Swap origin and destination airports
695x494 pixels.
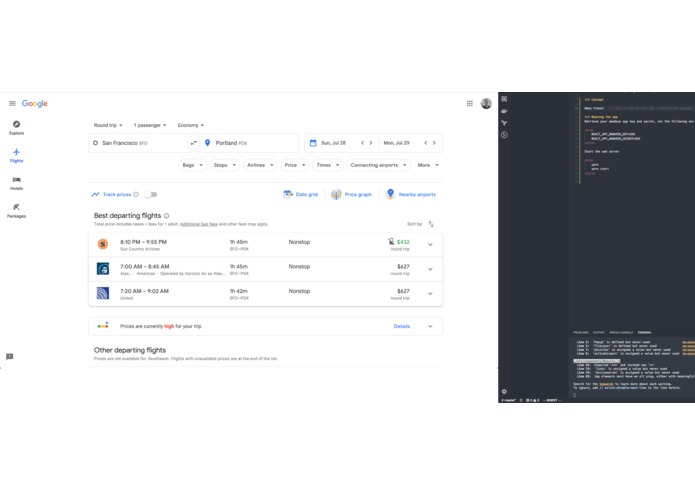click(x=193, y=143)
